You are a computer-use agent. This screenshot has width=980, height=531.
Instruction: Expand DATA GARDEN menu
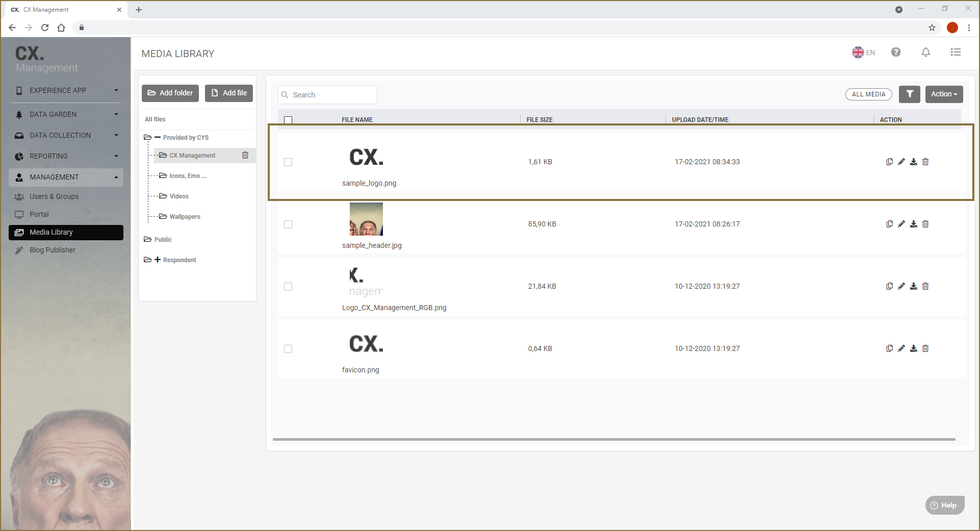[x=66, y=114]
